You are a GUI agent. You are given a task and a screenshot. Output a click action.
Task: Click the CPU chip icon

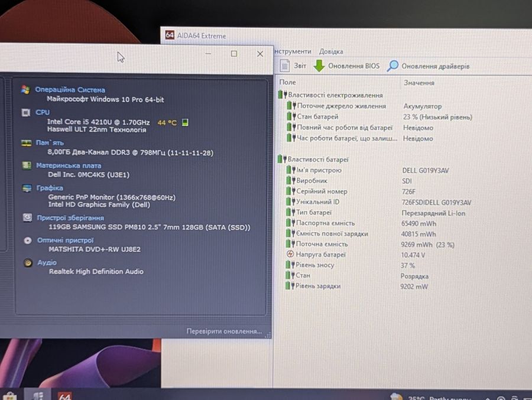pos(26,112)
